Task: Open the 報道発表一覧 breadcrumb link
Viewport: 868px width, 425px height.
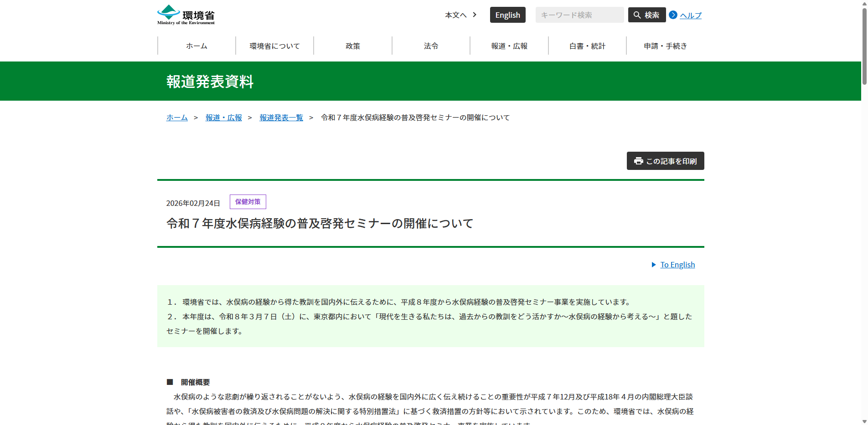Action: 281,117
